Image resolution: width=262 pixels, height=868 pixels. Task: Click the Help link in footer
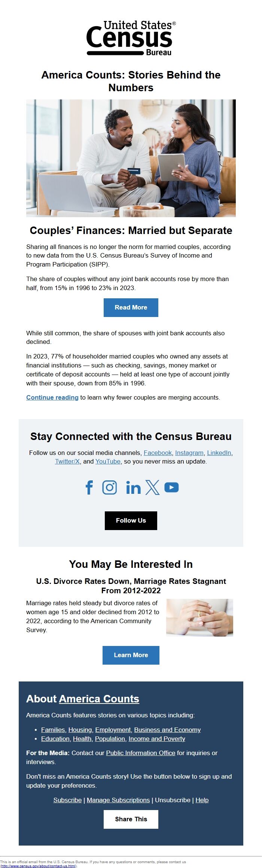click(x=202, y=800)
